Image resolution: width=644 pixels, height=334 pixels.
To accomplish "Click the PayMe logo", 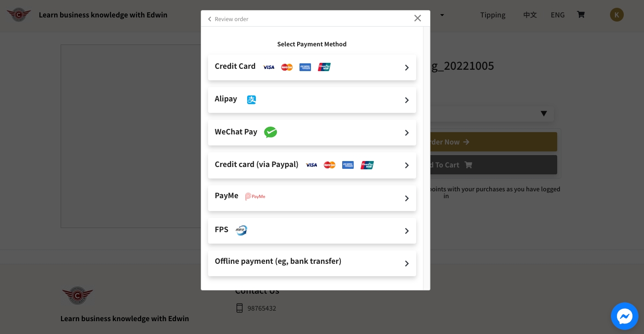I will pyautogui.click(x=255, y=196).
